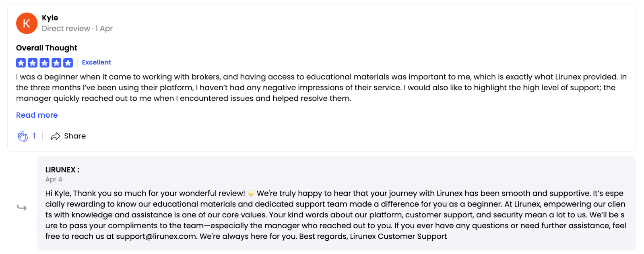The height and width of the screenshot is (254, 644).
Task: Click the Share label
Action: click(x=75, y=136)
